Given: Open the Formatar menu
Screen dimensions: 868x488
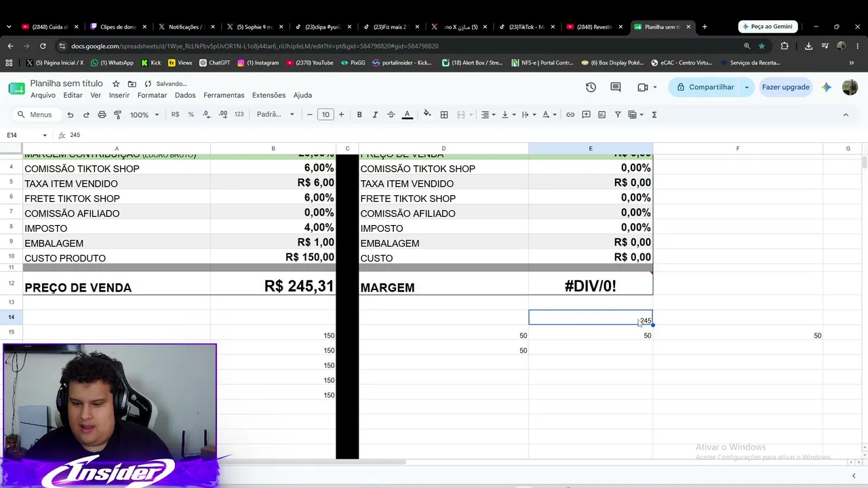Looking at the screenshot, I should [x=152, y=95].
